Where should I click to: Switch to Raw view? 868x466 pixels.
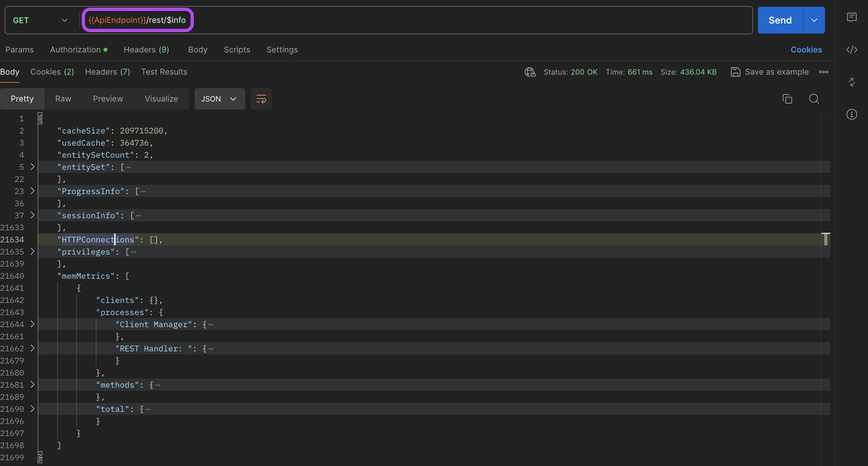(x=63, y=99)
